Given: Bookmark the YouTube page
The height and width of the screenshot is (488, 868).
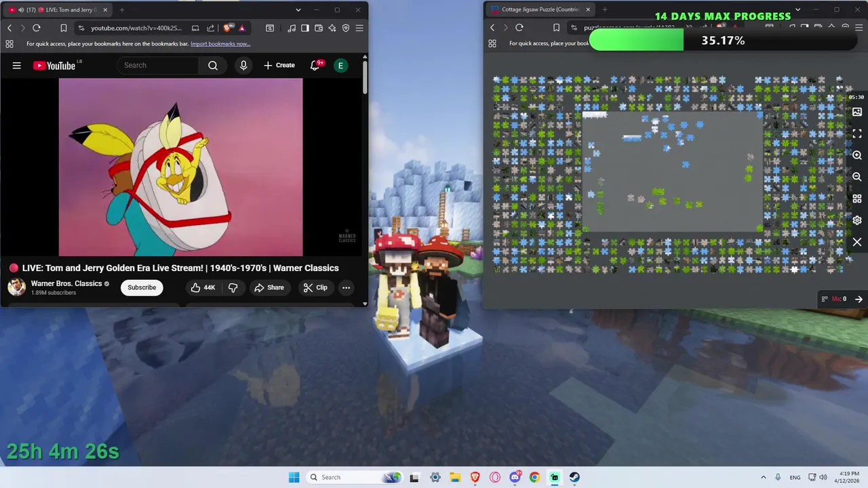Looking at the screenshot, I should click(63, 28).
